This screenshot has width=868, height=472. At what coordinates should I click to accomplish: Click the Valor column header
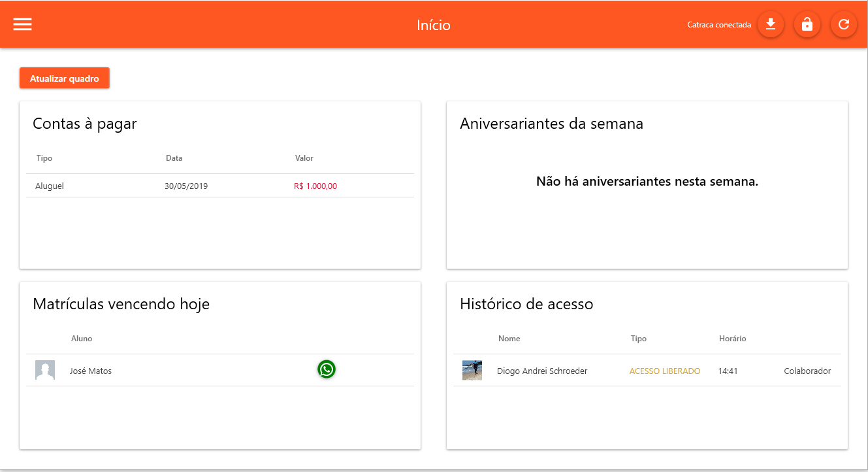(304, 158)
